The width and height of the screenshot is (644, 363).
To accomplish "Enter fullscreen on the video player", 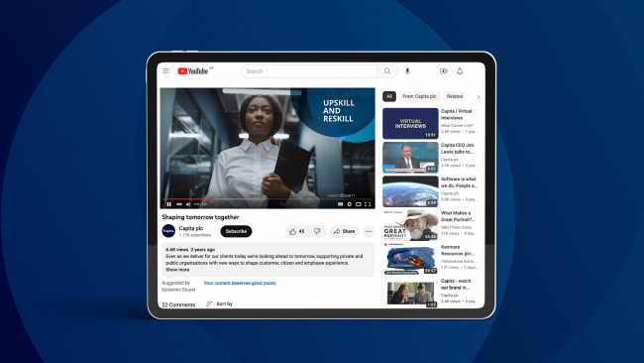I will coord(368,204).
